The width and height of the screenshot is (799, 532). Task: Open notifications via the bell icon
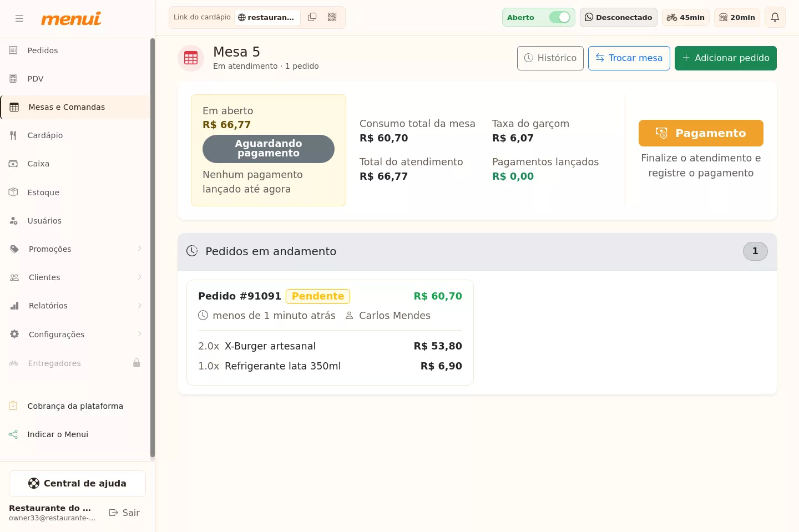tap(775, 17)
